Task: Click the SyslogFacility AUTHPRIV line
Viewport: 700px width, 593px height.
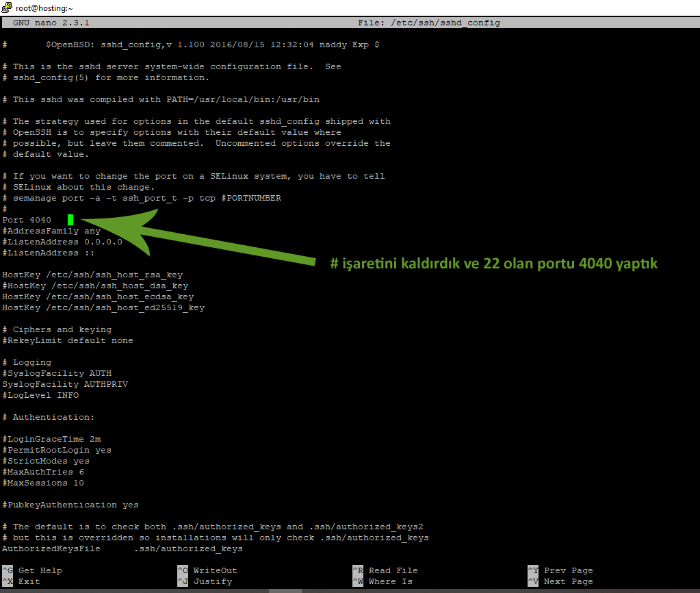Action: tap(65, 384)
